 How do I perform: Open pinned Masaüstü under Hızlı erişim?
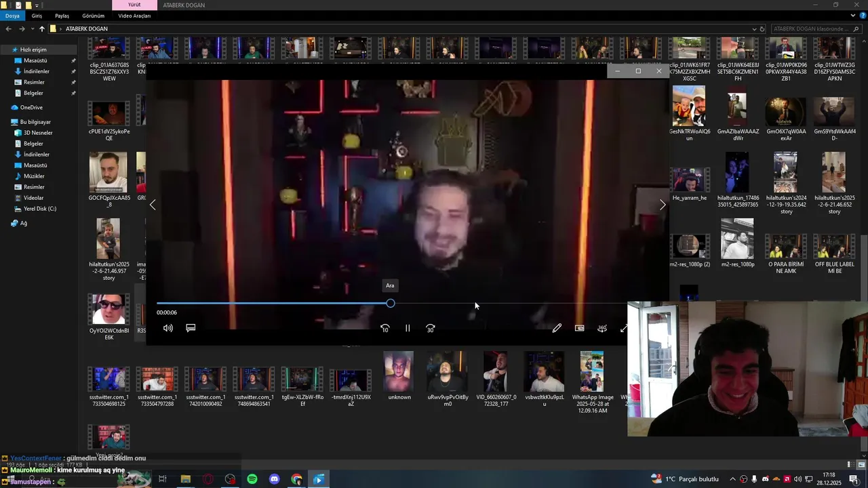[35, 60]
